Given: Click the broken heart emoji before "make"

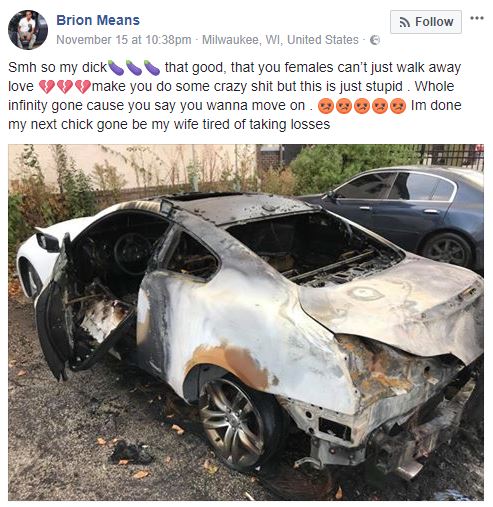Looking at the screenshot, I should point(83,87).
